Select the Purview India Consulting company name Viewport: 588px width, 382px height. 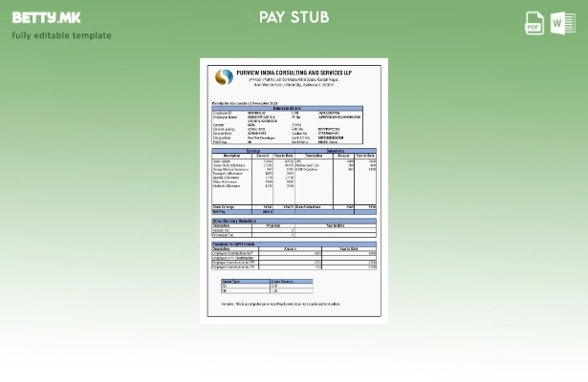[x=296, y=72]
